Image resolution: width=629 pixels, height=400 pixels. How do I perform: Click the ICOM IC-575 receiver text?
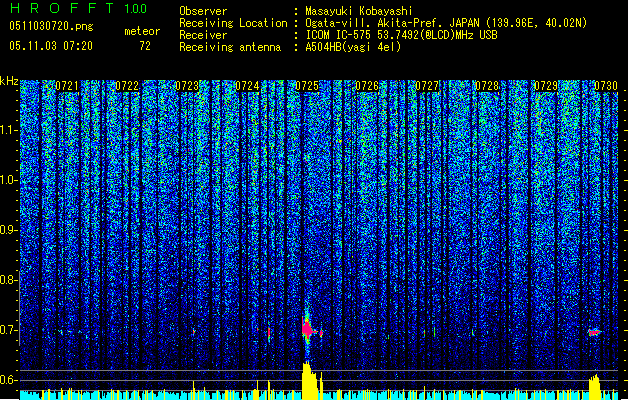[x=401, y=35]
